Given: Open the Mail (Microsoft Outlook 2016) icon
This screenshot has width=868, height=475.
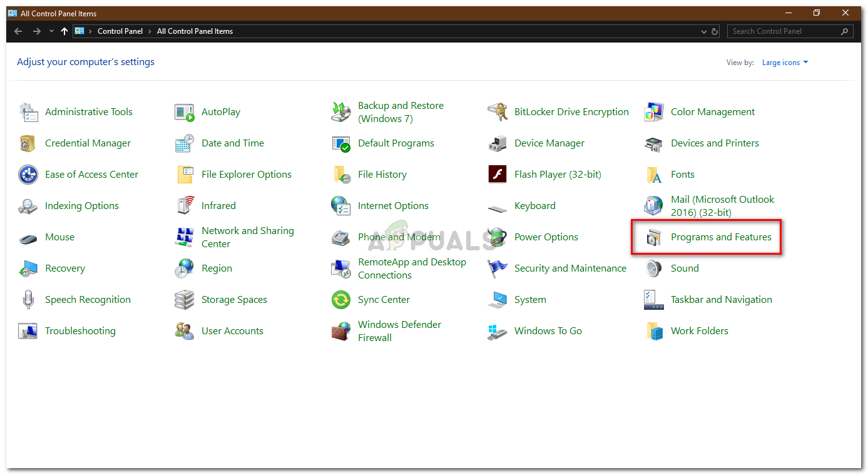Looking at the screenshot, I should 654,206.
